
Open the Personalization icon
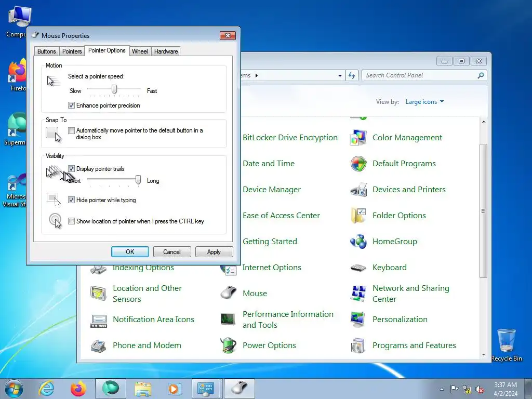click(x=358, y=320)
